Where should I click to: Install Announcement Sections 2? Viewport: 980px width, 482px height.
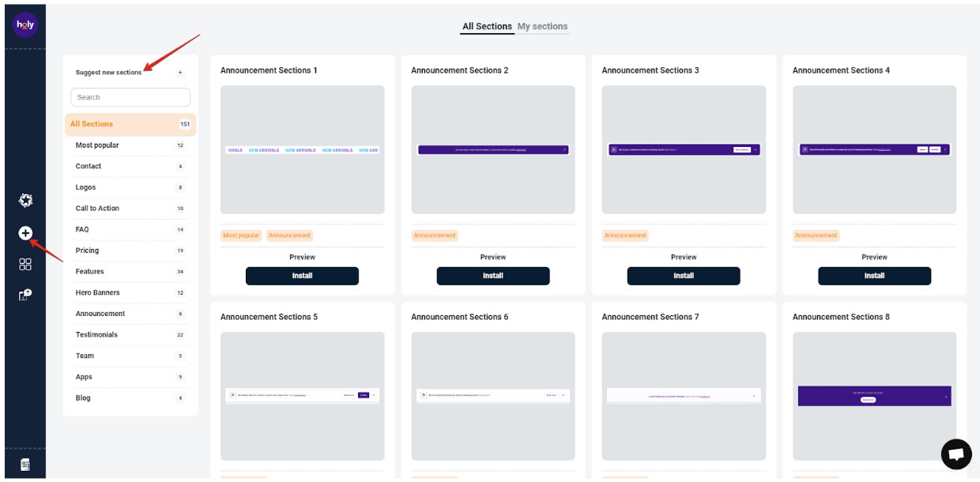tap(493, 276)
